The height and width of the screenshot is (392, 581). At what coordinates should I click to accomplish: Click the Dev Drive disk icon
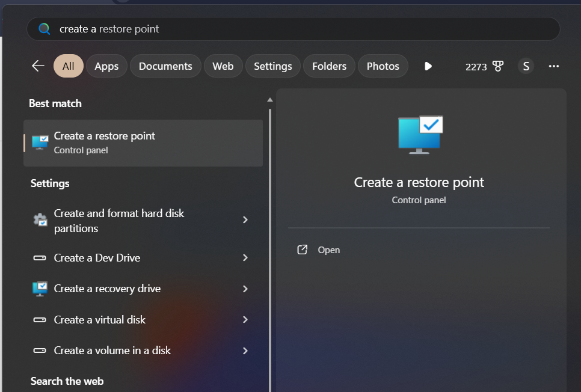(x=40, y=258)
